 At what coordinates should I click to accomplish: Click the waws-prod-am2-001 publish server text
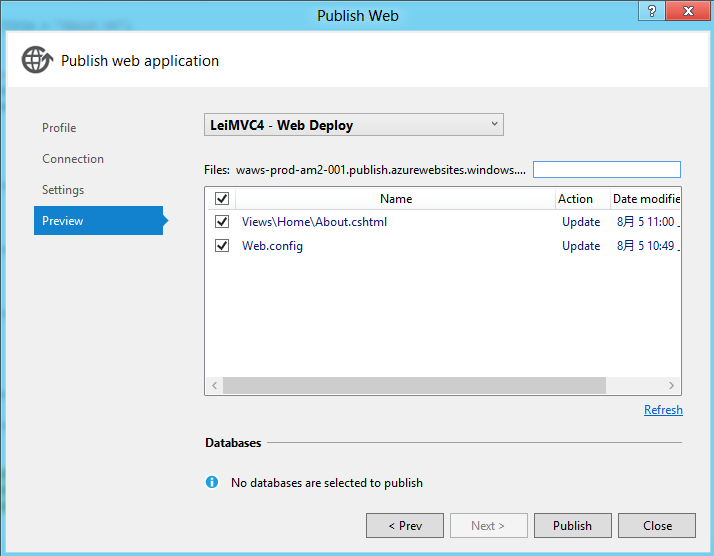pos(381,170)
